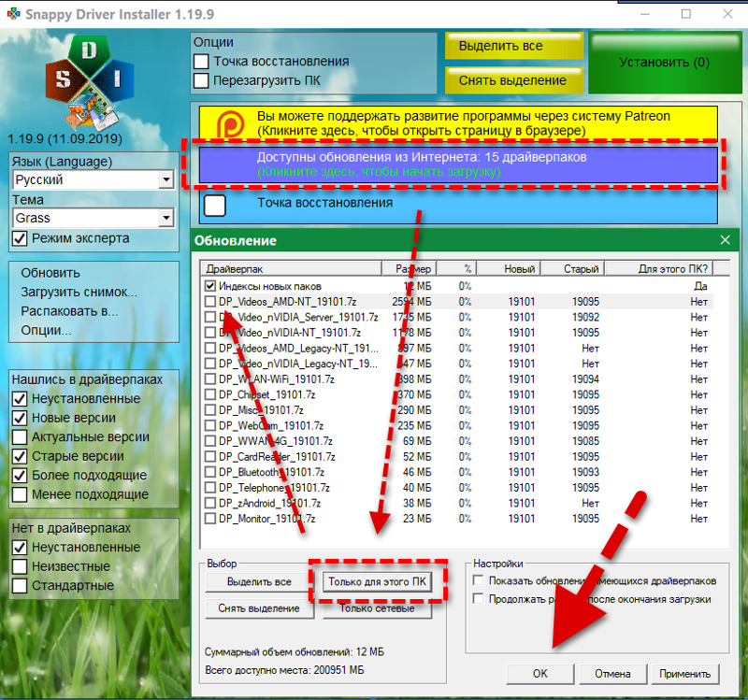Open Обновить in left menu
The image size is (748, 700).
pyautogui.click(x=50, y=273)
